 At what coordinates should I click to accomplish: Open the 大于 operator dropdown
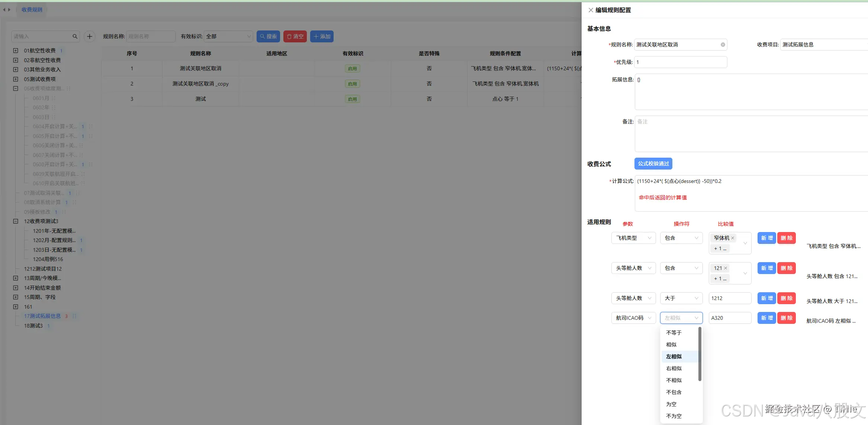[681, 298]
